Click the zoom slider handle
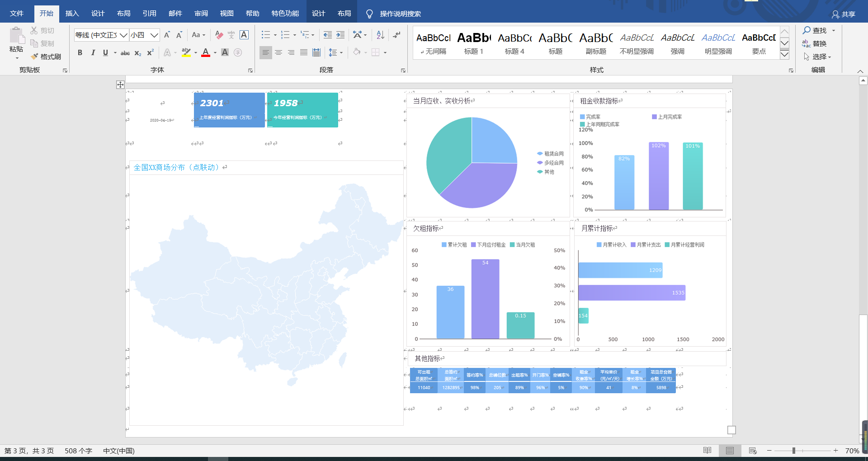This screenshot has width=868, height=461. point(794,451)
